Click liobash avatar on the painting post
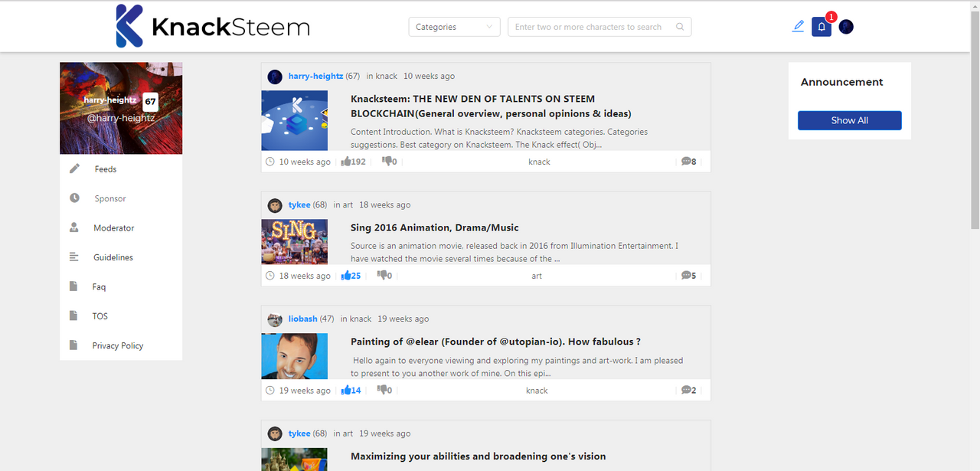The width and height of the screenshot is (980, 471). point(275,319)
